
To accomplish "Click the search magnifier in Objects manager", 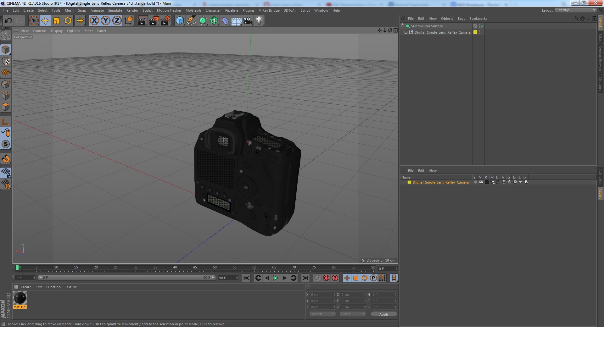I will point(577,19).
